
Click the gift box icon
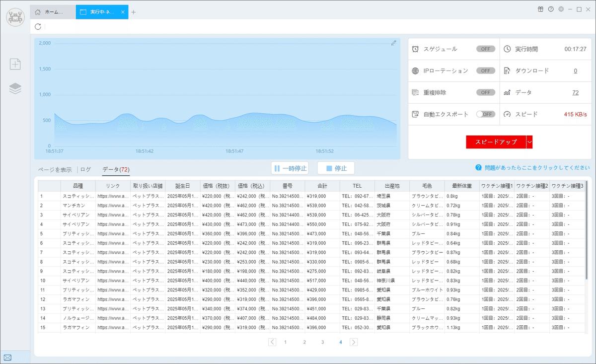tap(540, 9)
